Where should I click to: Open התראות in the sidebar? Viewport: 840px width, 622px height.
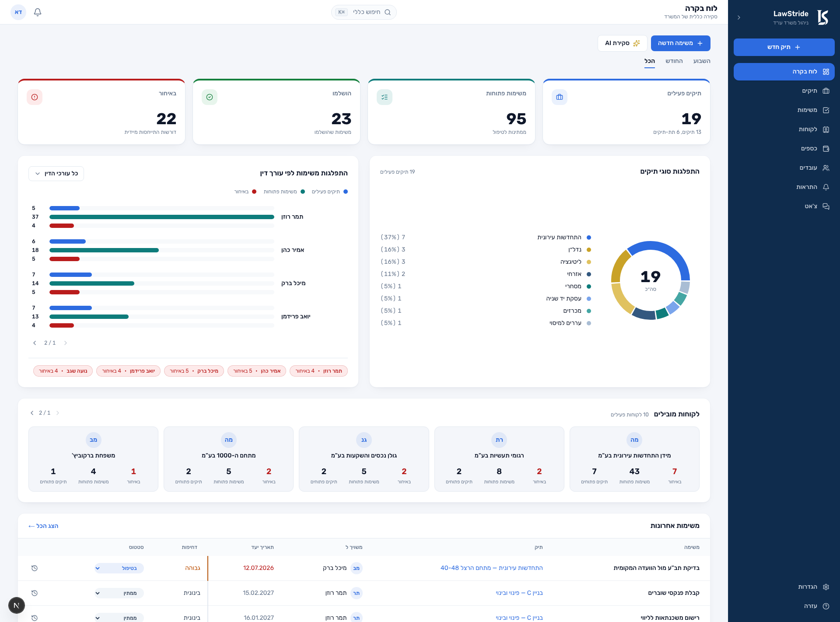click(x=784, y=187)
